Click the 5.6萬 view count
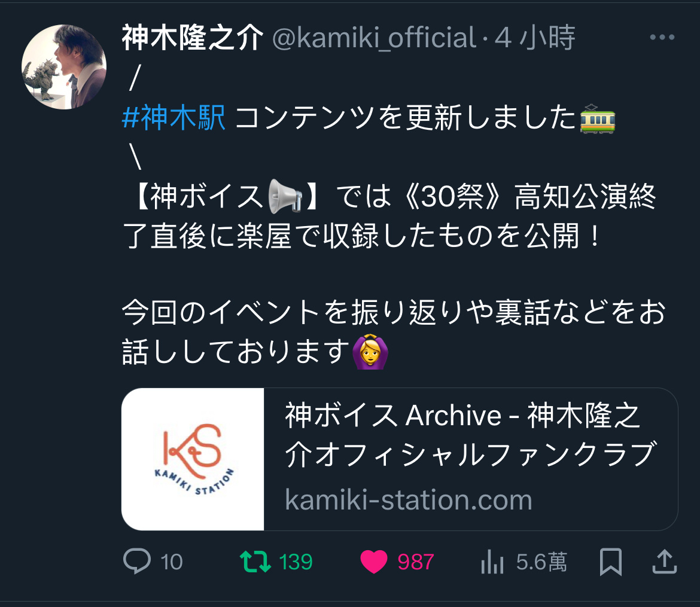The image size is (700, 607). (541, 562)
